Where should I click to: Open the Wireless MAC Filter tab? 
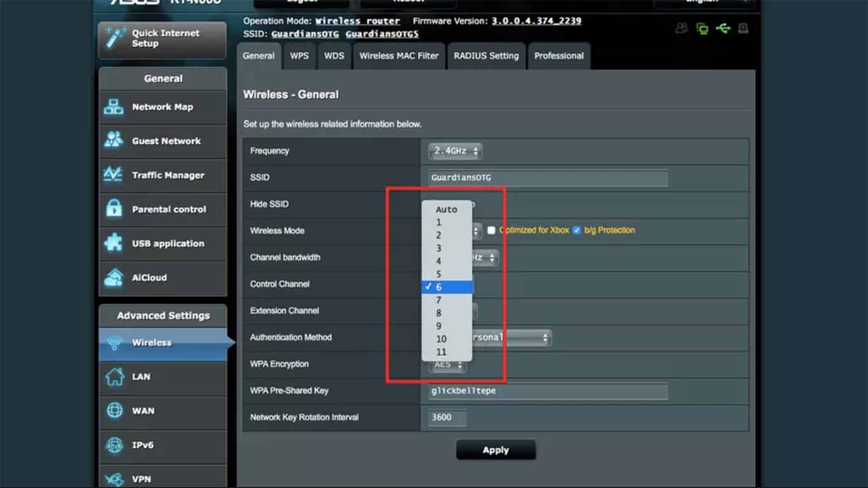click(x=399, y=56)
